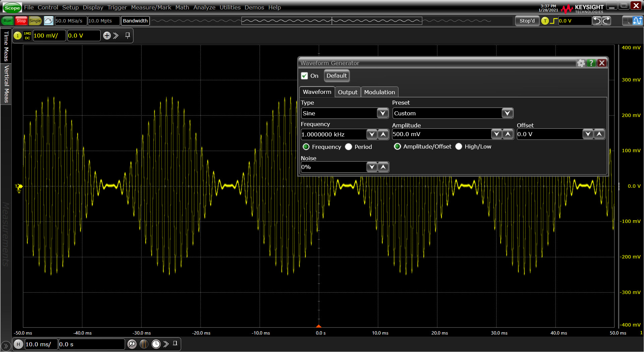The height and width of the screenshot is (352, 644).
Task: Click the Default button
Action: 336,76
